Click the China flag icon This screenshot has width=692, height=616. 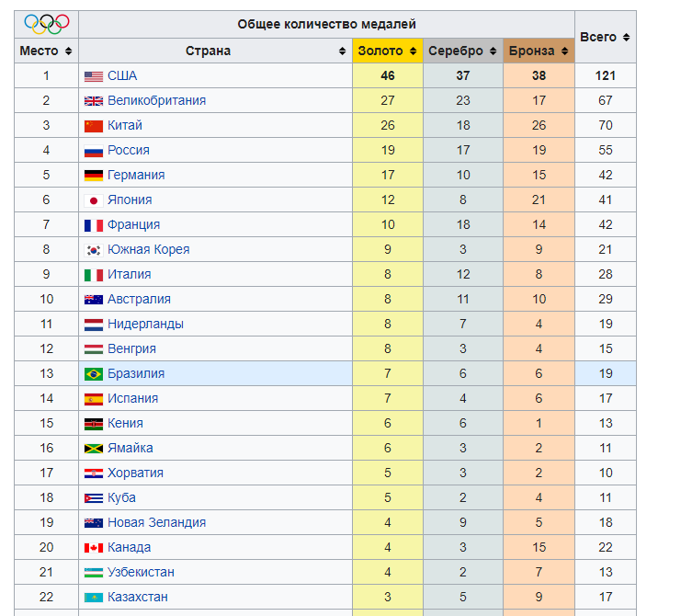pos(93,126)
